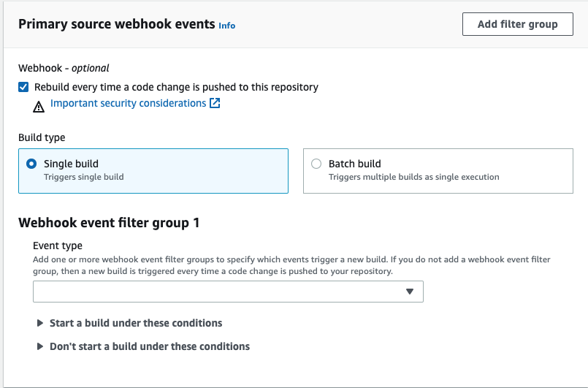
Task: Open the Important security considerations link
Action: click(129, 103)
